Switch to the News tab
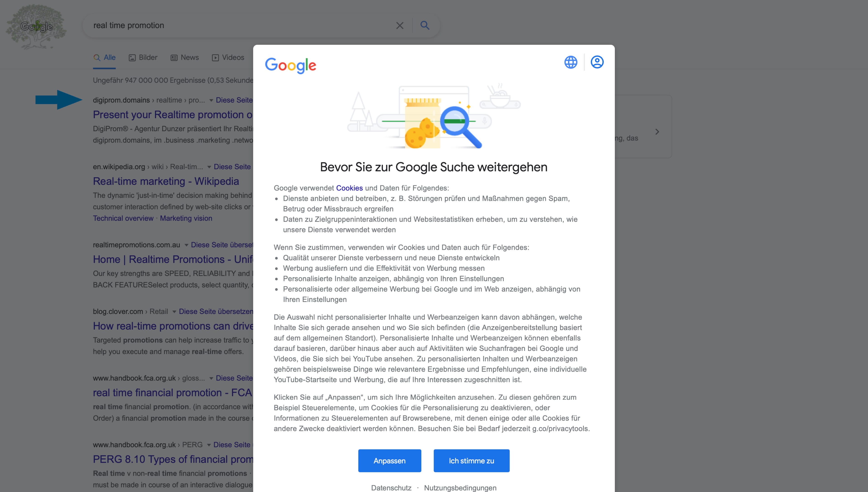This screenshot has height=492, width=868. (185, 58)
